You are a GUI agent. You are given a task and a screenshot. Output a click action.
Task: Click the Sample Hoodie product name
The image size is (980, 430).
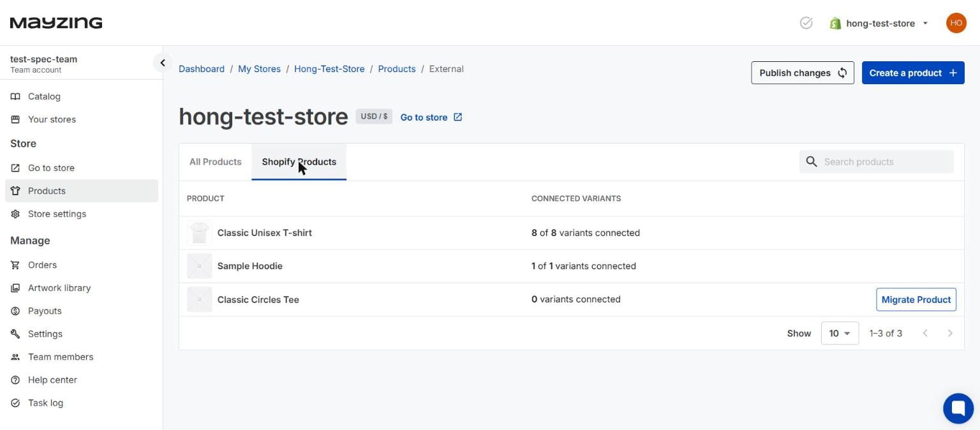tap(250, 266)
